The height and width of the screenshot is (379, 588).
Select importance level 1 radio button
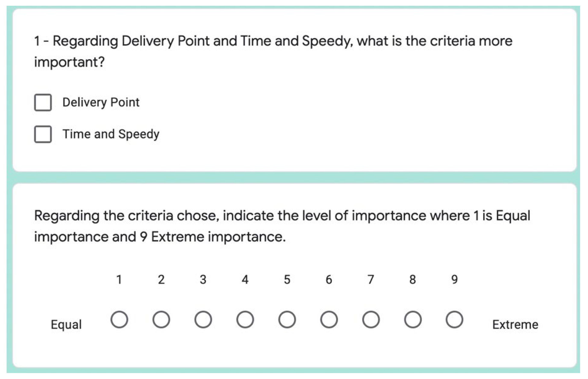pos(119,320)
